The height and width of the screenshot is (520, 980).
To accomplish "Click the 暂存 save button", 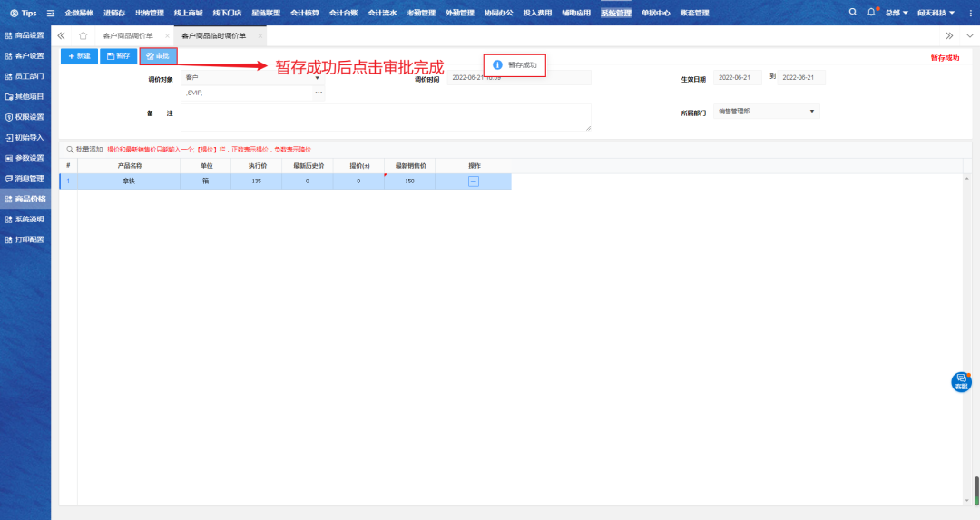I will tap(118, 56).
